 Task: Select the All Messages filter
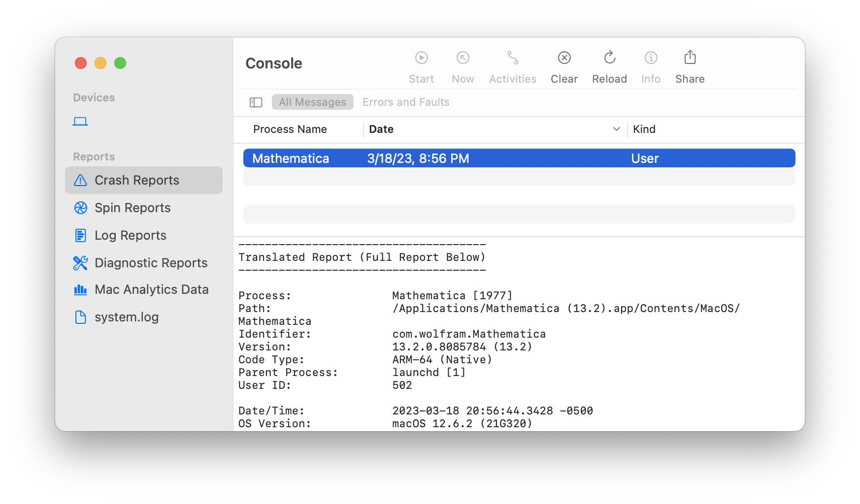pyautogui.click(x=312, y=102)
